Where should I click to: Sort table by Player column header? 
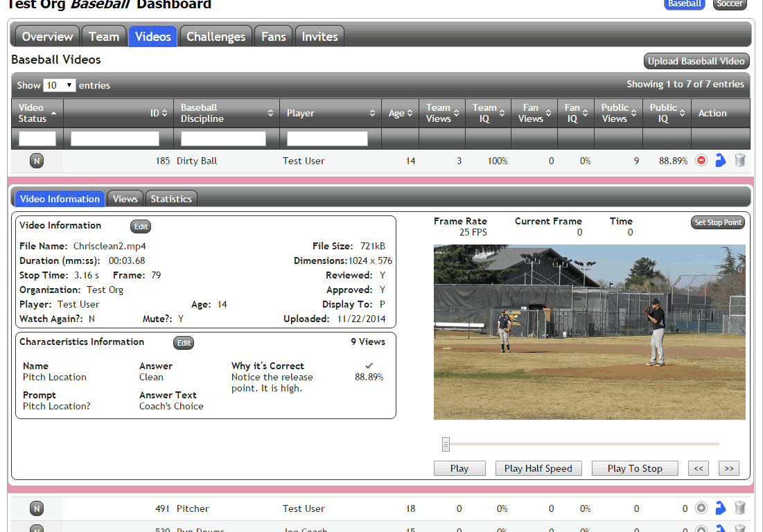point(330,113)
